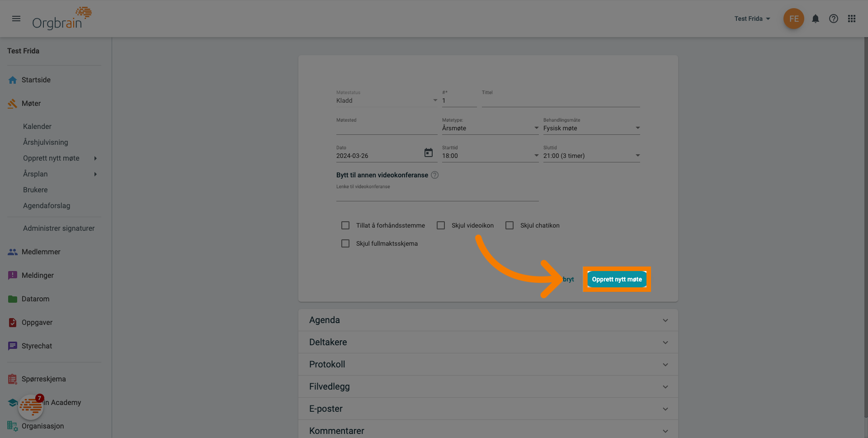This screenshot has height=438, width=868.
Task: Expand Årsplan submenu arrow
Action: pyautogui.click(x=95, y=174)
